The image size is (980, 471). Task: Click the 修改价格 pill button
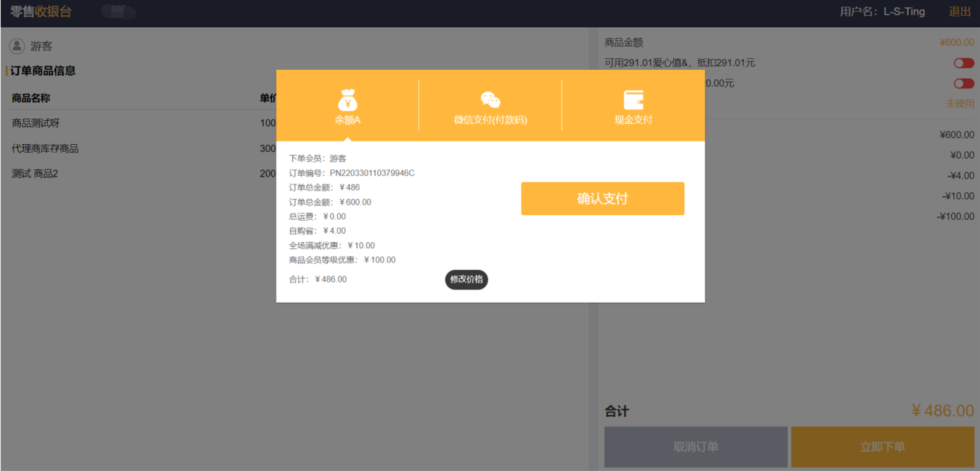pyautogui.click(x=466, y=280)
